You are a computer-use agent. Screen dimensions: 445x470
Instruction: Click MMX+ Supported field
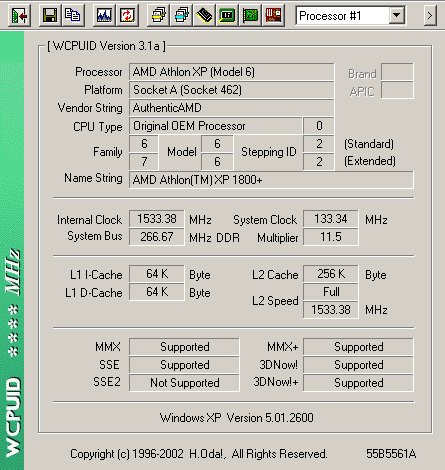click(358, 347)
